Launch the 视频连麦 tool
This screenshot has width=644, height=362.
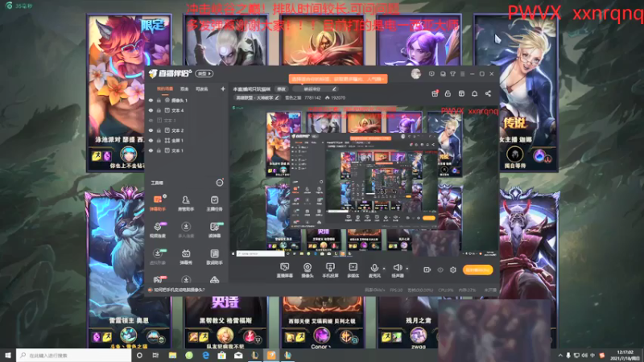point(158,230)
